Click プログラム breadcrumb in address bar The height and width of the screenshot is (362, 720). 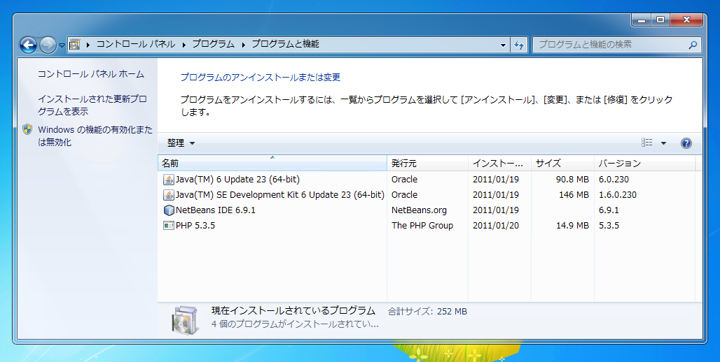click(x=213, y=44)
